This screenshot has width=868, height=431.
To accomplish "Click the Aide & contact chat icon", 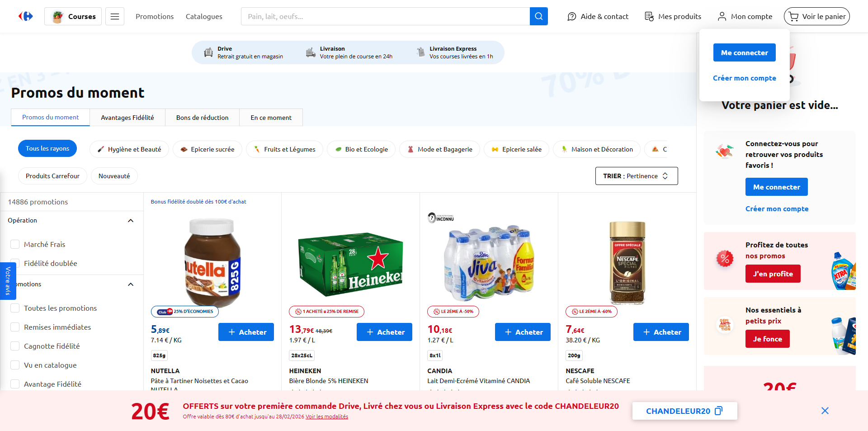I will 572,16.
